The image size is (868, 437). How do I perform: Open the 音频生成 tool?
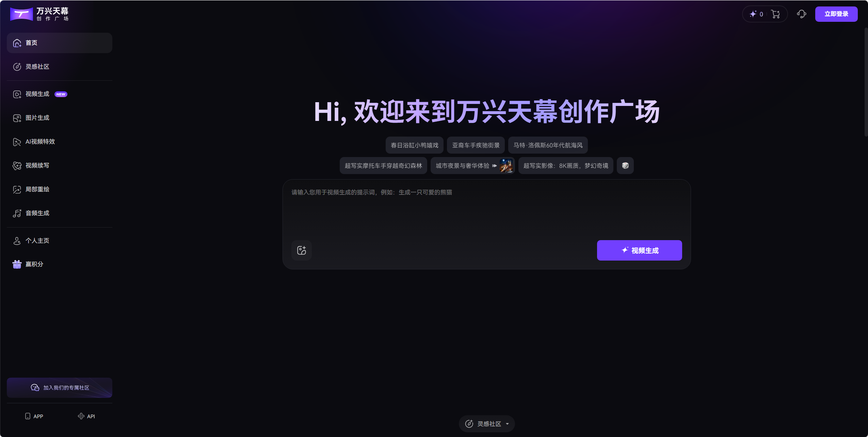click(x=37, y=213)
